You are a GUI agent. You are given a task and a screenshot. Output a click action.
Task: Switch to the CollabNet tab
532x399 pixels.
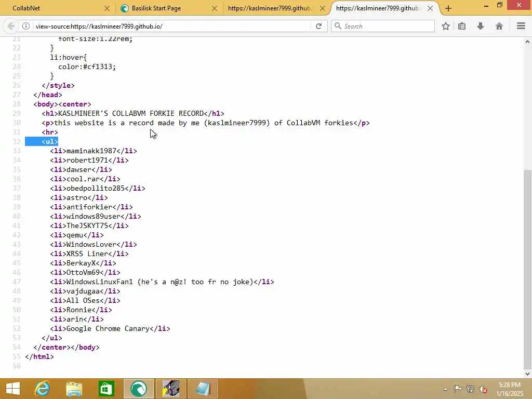tap(58, 8)
